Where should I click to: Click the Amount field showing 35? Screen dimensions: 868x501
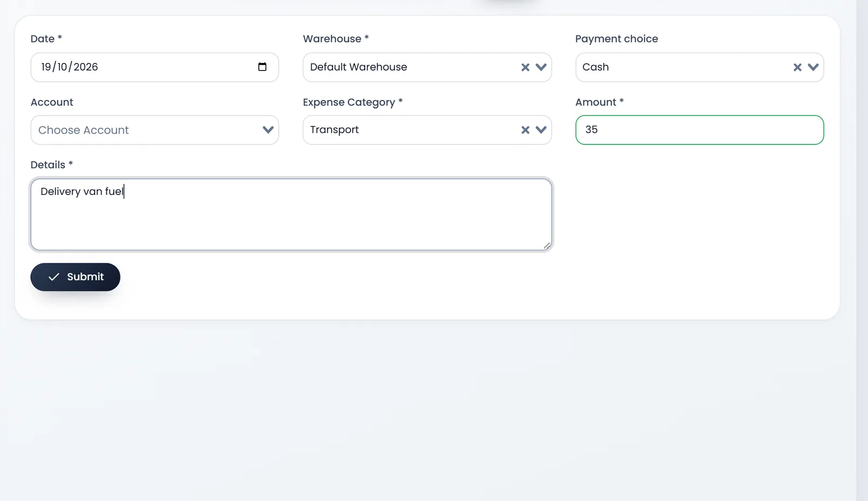pyautogui.click(x=699, y=130)
